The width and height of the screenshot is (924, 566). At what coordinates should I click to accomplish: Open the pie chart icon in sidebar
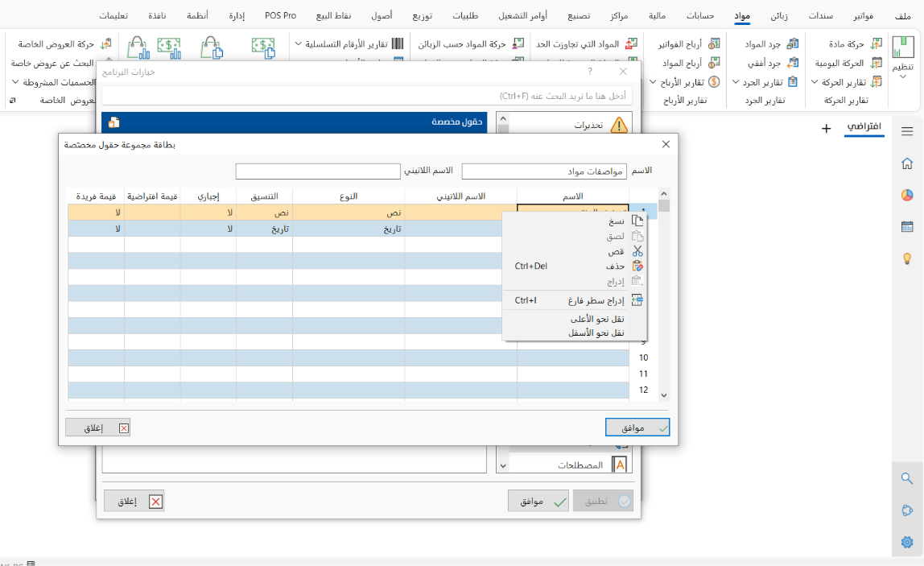(907, 195)
